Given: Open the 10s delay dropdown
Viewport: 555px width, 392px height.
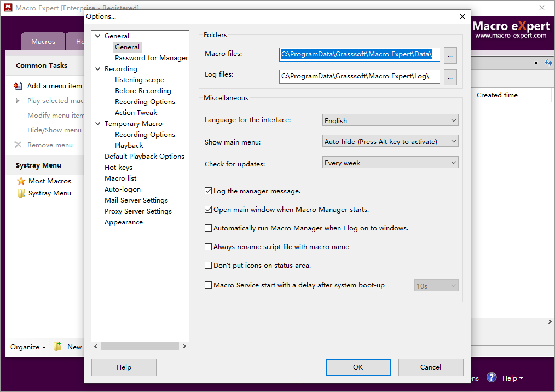Looking at the screenshot, I should 436,285.
